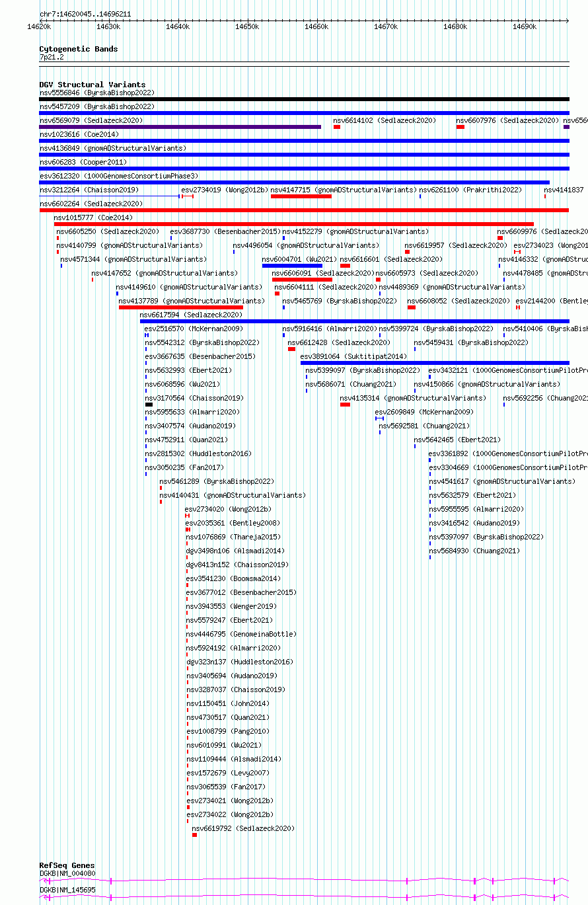This screenshot has height=905, width=588.
Task: Click the 7p21.2 cytogenetic band label
Action: pyautogui.click(x=52, y=58)
